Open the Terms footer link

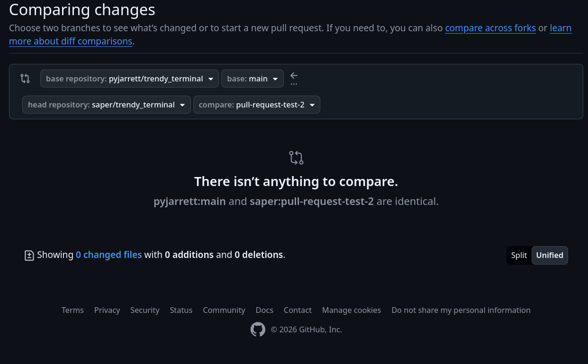click(x=72, y=310)
